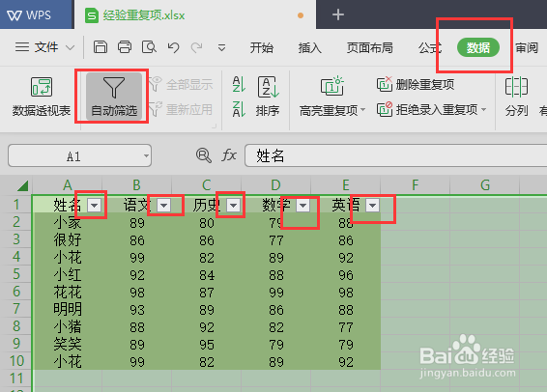
Task: Select column E header
Action: [345, 185]
